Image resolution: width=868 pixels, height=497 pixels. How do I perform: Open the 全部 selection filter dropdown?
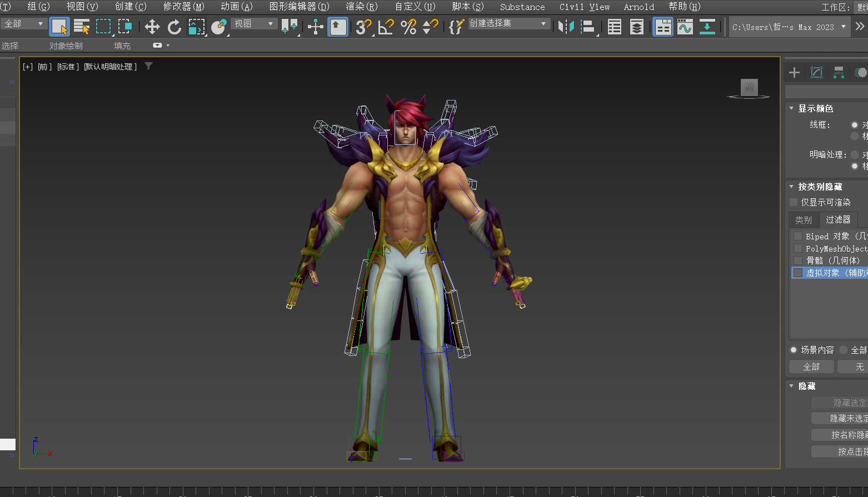pyautogui.click(x=24, y=24)
